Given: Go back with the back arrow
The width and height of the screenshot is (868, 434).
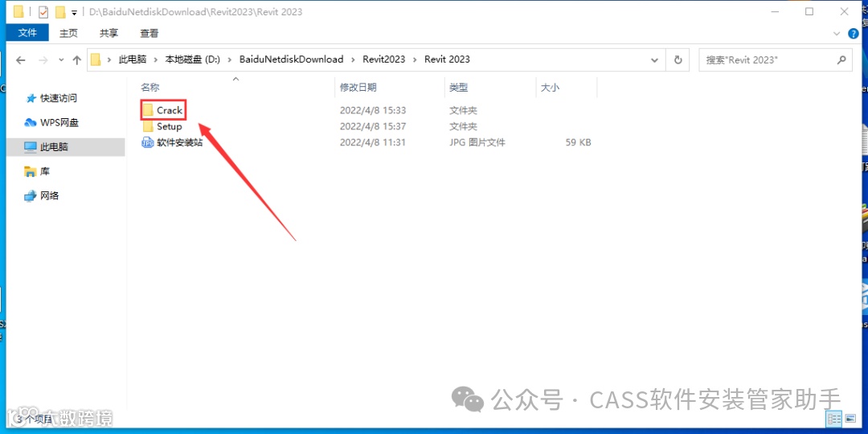Looking at the screenshot, I should [21, 59].
